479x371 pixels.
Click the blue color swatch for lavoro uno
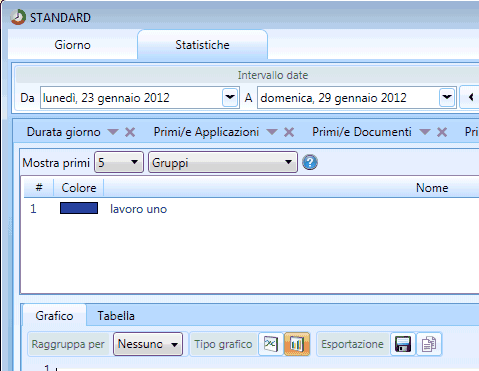(x=79, y=208)
